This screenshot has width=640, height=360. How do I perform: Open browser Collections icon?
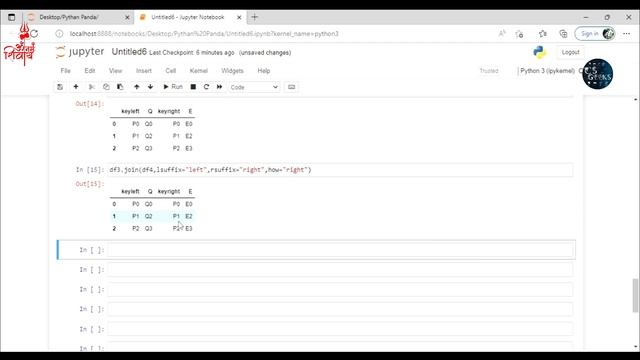coord(563,34)
